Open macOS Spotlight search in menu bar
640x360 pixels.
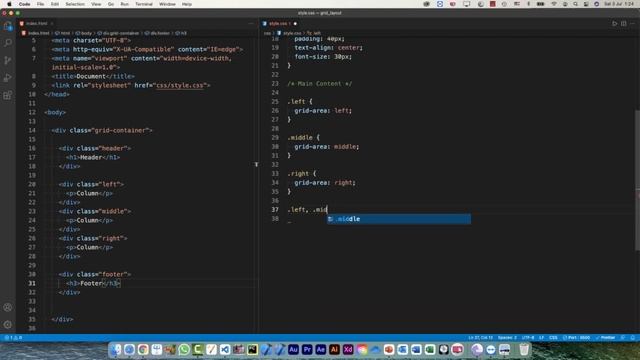(x=575, y=4)
